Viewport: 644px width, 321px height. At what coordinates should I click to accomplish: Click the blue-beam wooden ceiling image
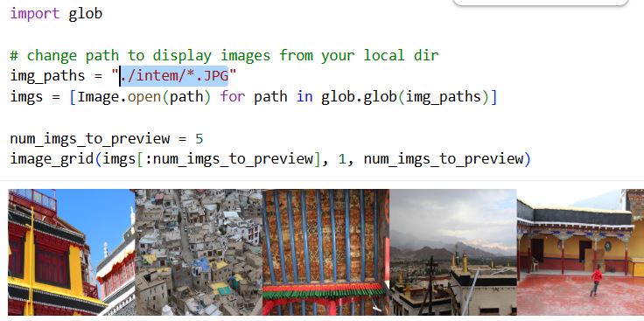[x=325, y=252]
